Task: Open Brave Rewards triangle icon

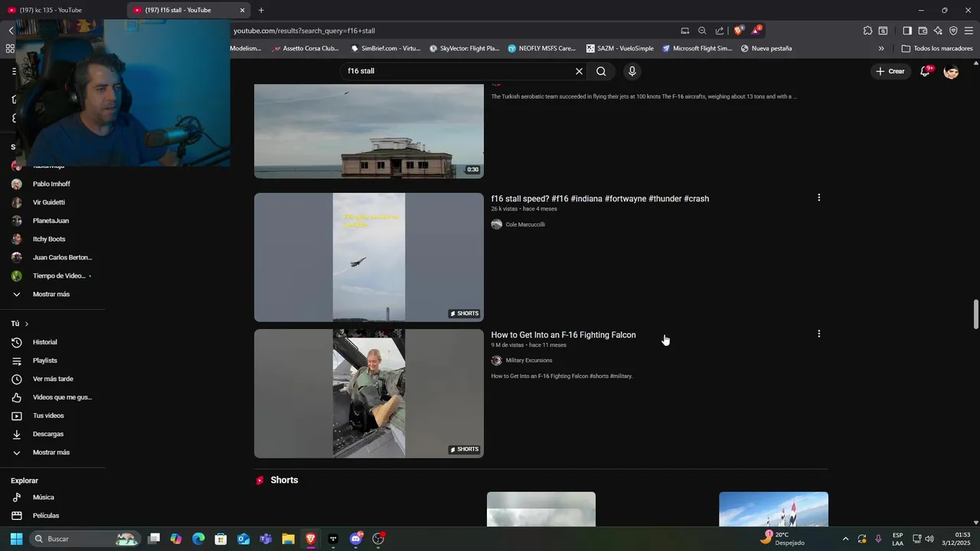Action: [756, 31]
